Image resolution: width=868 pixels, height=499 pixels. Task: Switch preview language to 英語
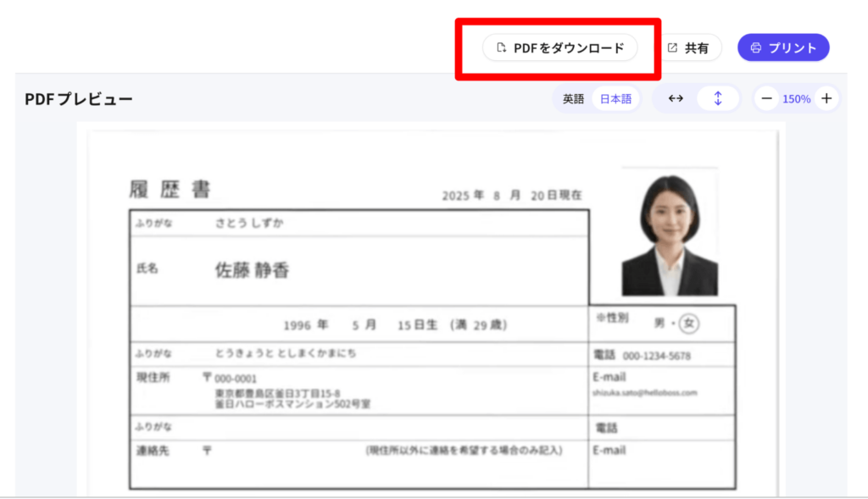click(573, 99)
